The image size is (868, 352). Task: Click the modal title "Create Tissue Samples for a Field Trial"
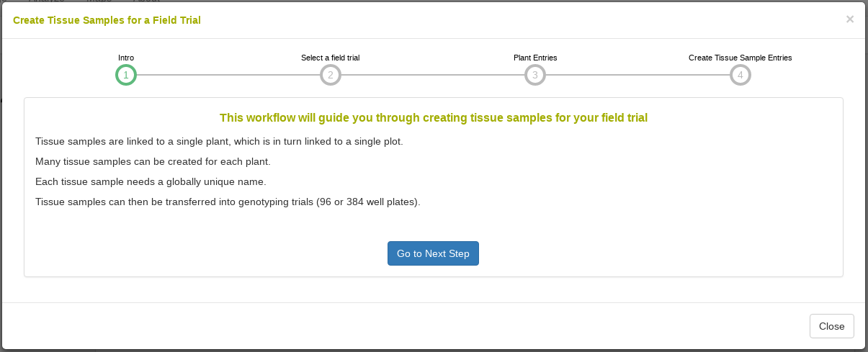tap(107, 20)
